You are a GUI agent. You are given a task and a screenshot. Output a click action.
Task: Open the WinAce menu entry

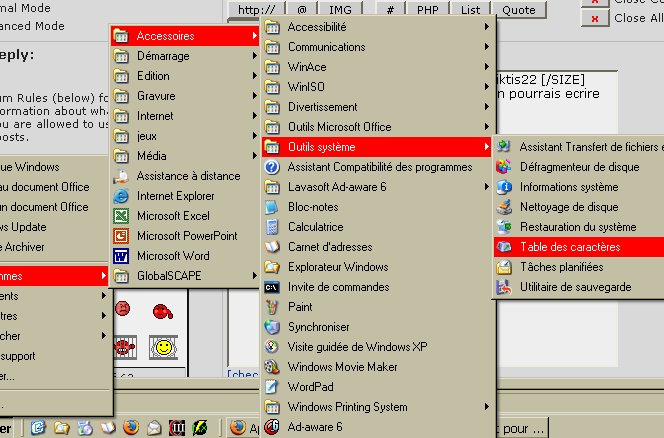pos(376,67)
